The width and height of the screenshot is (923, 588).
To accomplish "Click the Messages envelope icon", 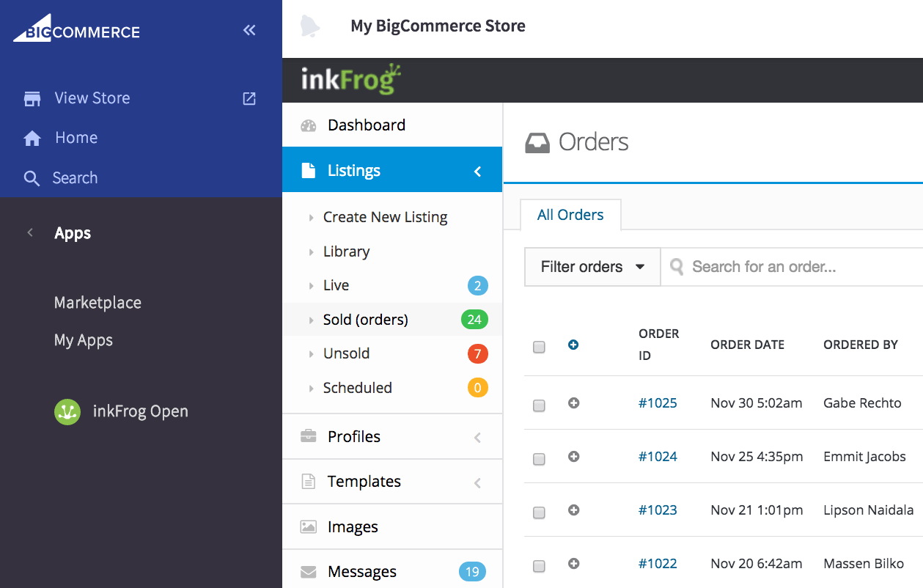I will 309,572.
